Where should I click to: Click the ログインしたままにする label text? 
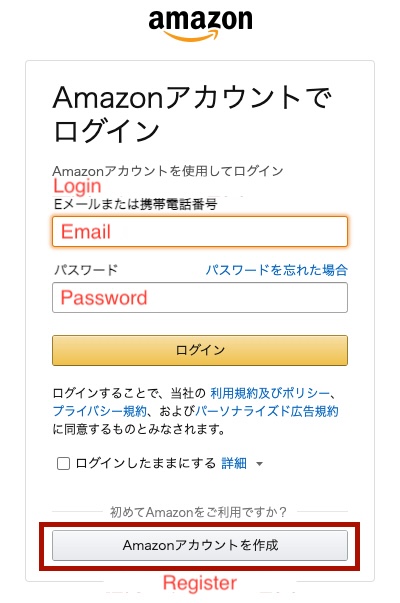[x=146, y=463]
